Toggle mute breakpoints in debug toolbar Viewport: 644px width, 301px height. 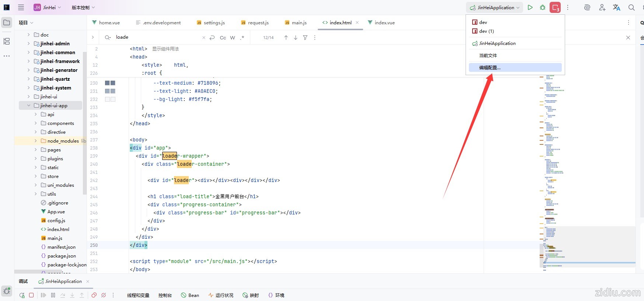(x=104, y=295)
